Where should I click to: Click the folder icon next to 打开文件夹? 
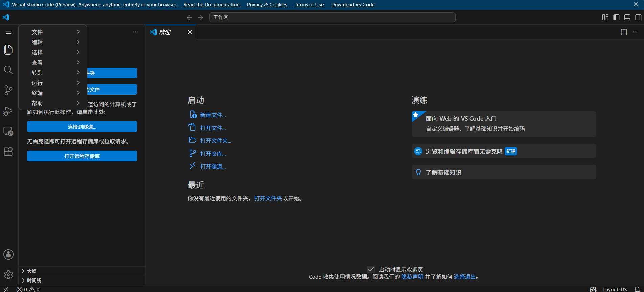[x=193, y=140]
